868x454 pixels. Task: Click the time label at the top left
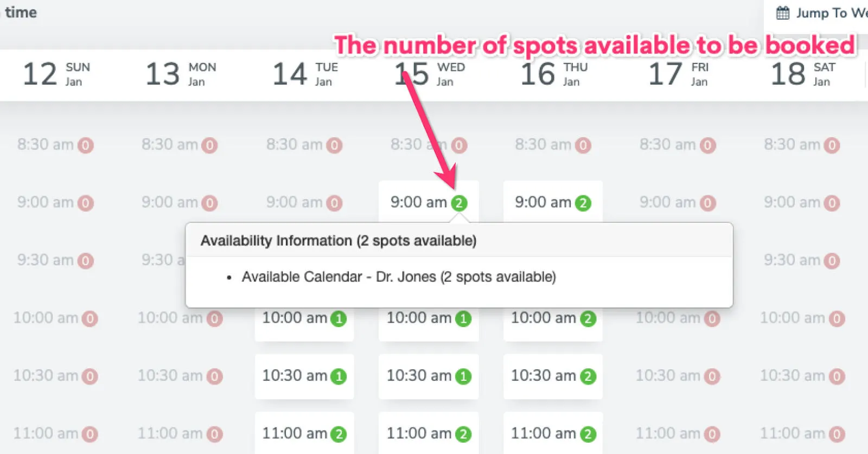(x=21, y=12)
